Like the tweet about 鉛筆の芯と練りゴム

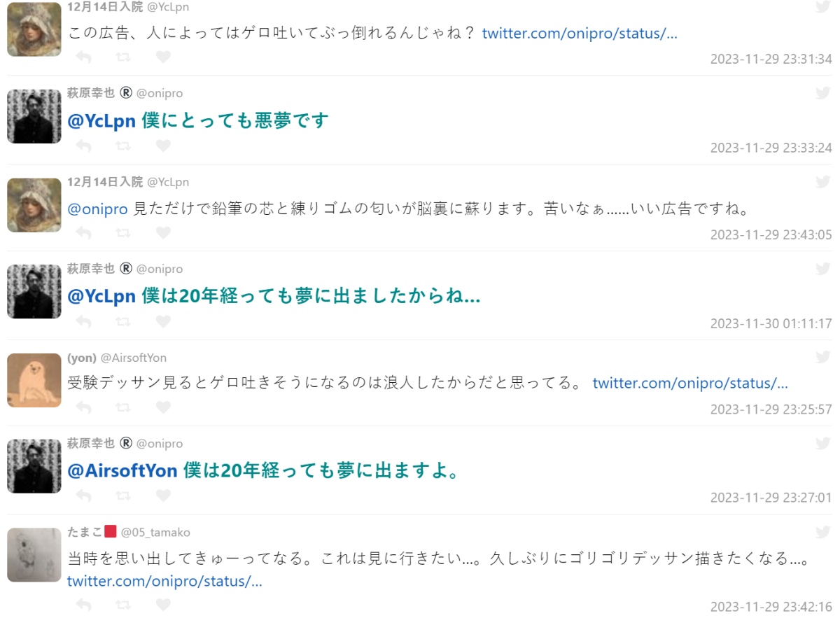pos(162,232)
